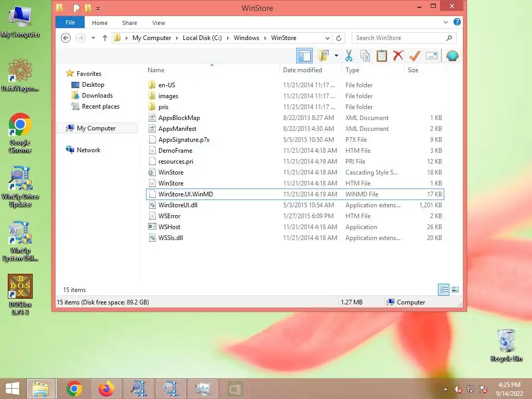Select the AppxBlockMap file
The image size is (532, 399).
295,118
